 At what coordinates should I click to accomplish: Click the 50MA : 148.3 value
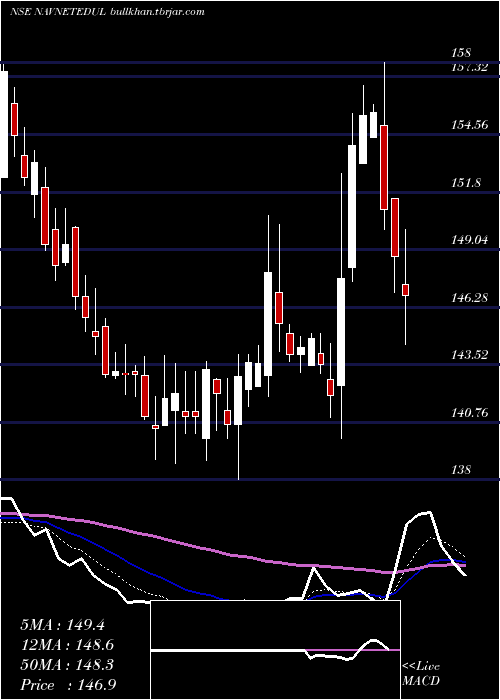[x=67, y=665]
